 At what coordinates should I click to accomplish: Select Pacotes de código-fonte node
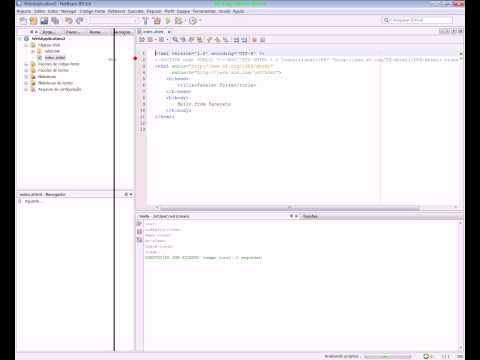tap(59, 64)
